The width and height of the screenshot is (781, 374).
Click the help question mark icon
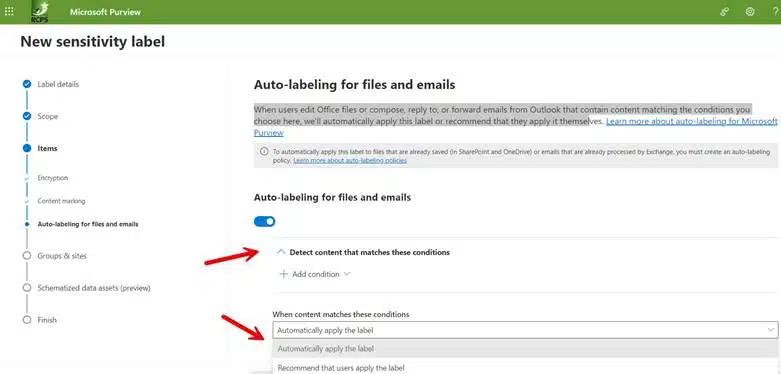click(x=777, y=12)
